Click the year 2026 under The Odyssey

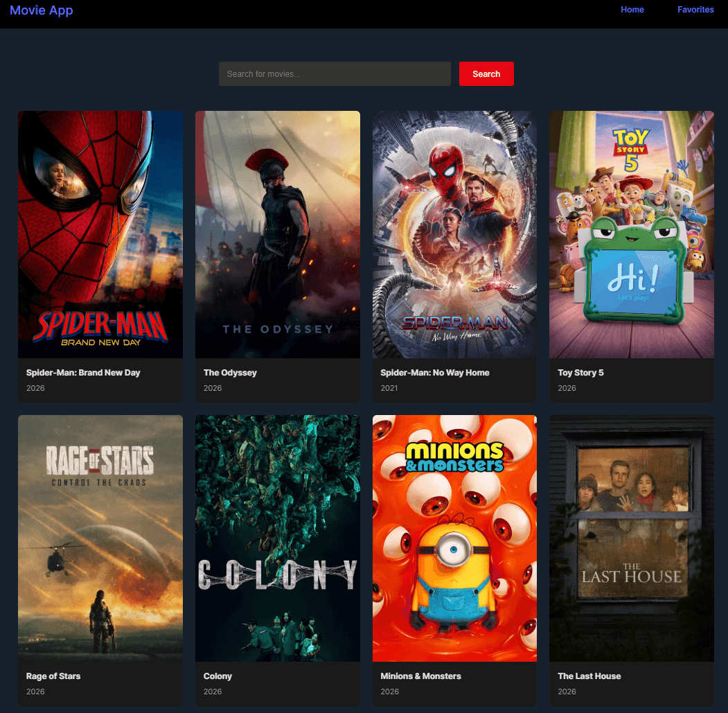click(x=213, y=388)
